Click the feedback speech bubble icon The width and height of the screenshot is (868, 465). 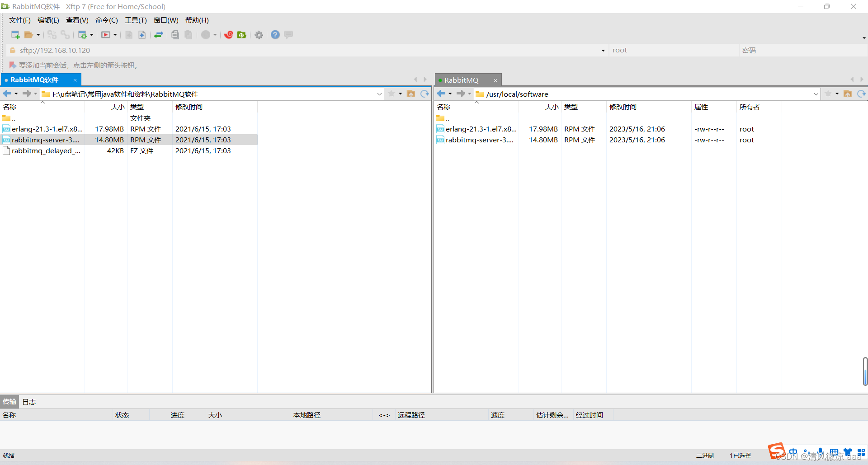[x=288, y=35]
